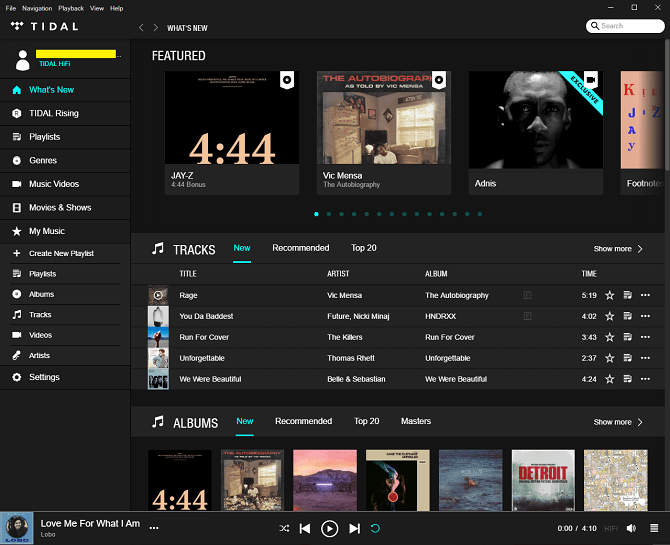Add We Were Beautiful to playlist icon

tap(627, 379)
